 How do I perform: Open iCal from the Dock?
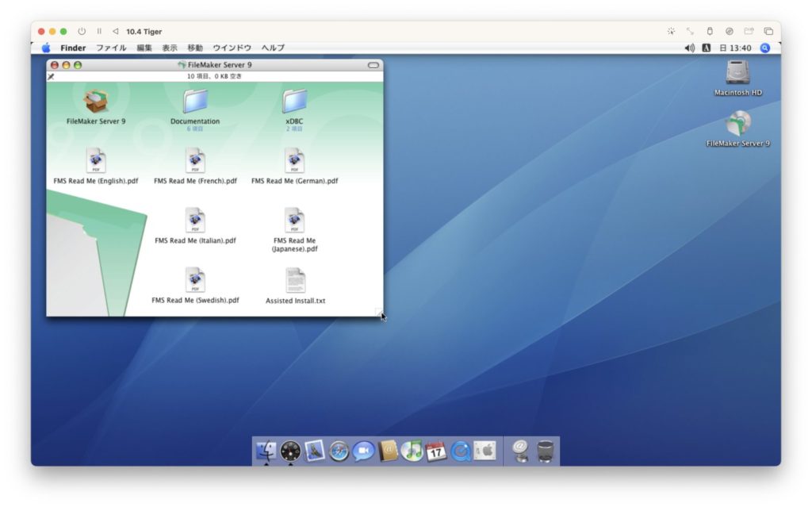pos(436,451)
